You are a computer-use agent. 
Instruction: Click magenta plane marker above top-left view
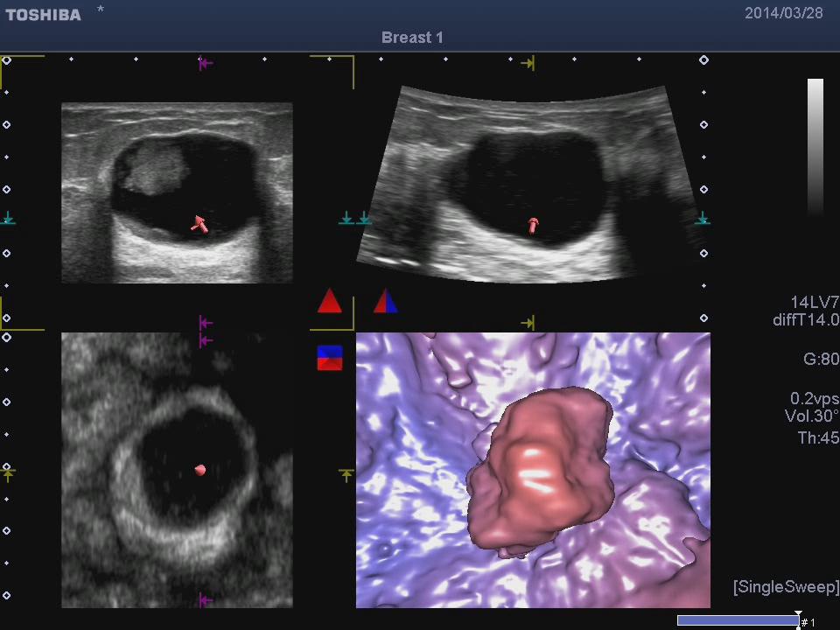(x=205, y=63)
